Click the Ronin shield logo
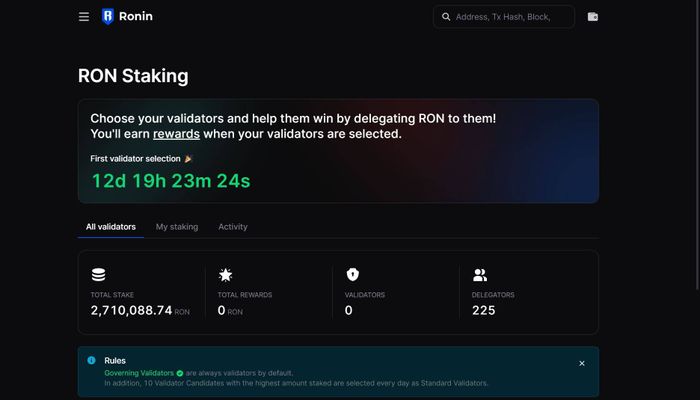 pyautogui.click(x=108, y=17)
